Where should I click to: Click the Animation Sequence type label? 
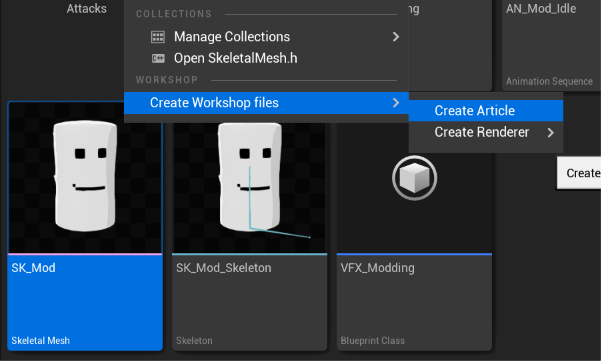point(549,81)
